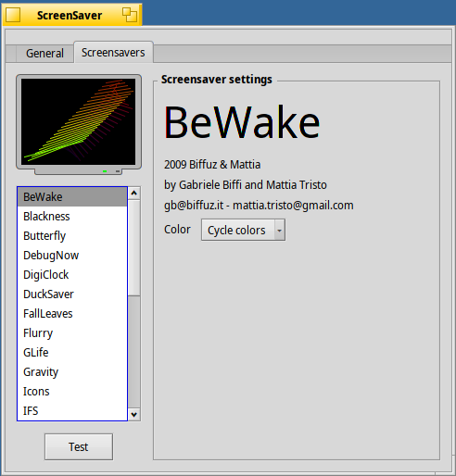
Task: Select the Gravity screensaver
Action: (72, 372)
